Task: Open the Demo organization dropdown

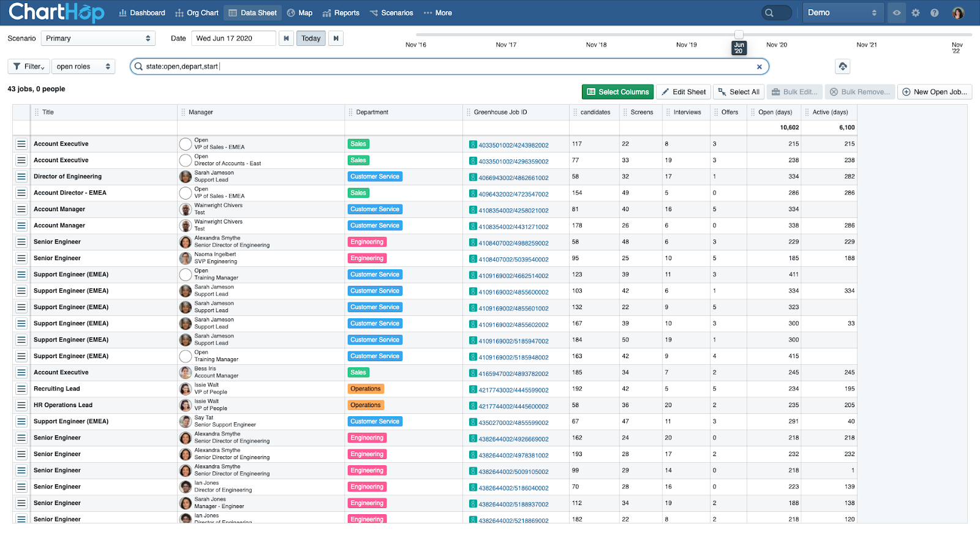Action: pos(843,13)
